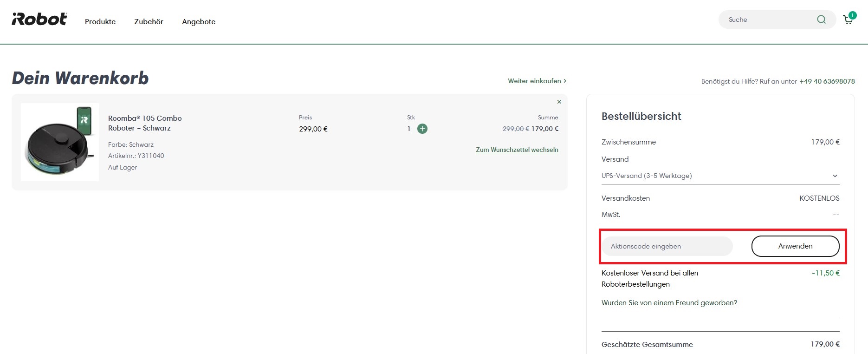Screen dimensions: 868x354
Task: Open the Angebote menu
Action: [x=199, y=21]
